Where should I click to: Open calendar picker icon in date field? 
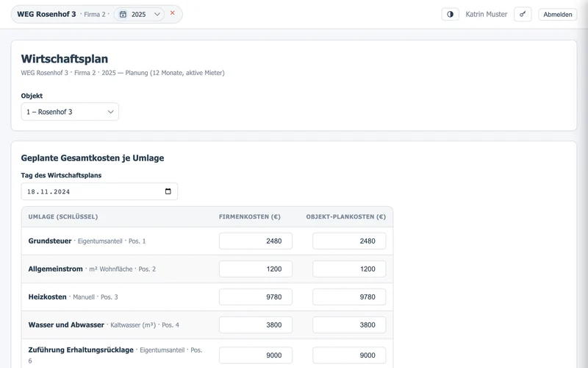[168, 191]
